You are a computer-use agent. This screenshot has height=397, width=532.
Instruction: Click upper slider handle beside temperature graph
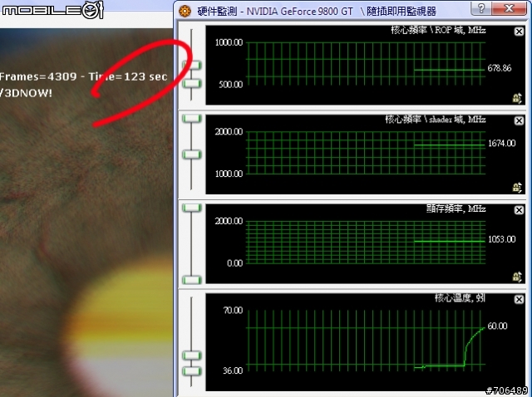(192, 355)
